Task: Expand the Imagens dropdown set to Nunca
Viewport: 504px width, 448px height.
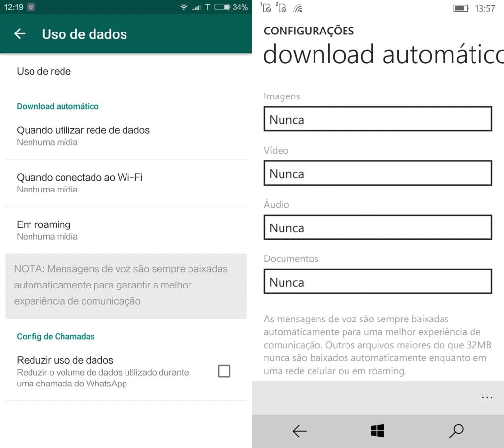Action: 378,119
